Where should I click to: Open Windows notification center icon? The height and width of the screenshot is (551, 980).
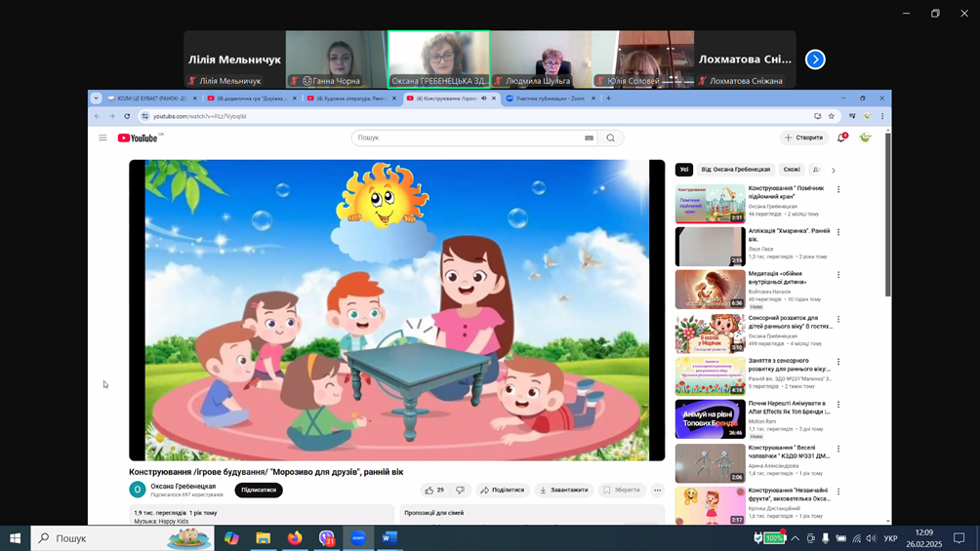tap(959, 538)
